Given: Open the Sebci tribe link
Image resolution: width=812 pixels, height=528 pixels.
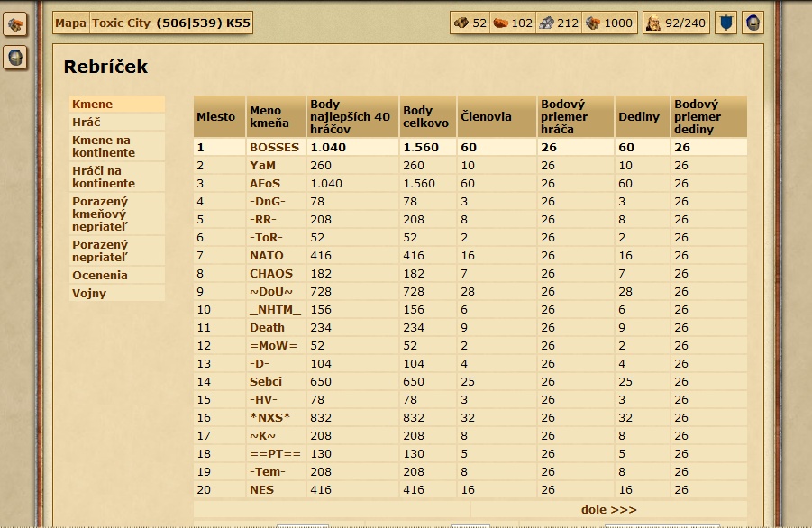Looking at the screenshot, I should (265, 381).
